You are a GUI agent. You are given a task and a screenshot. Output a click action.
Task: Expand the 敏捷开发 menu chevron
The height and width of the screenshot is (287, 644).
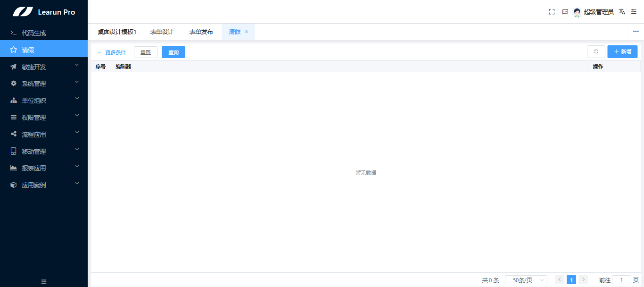pos(77,66)
